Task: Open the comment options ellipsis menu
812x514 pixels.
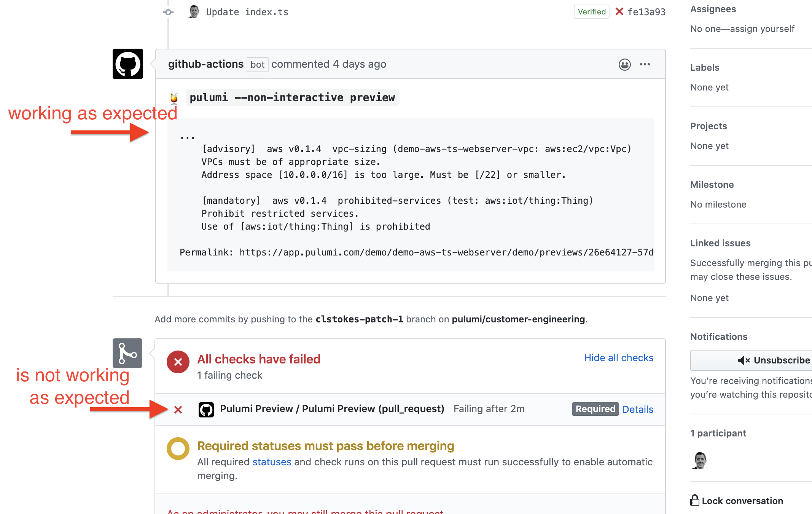Action: (x=645, y=64)
